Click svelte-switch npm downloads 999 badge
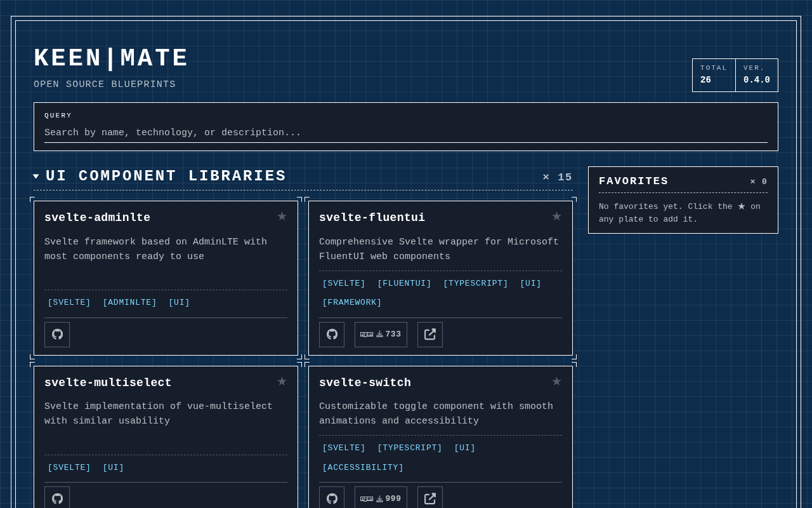812x508 pixels. (381, 498)
